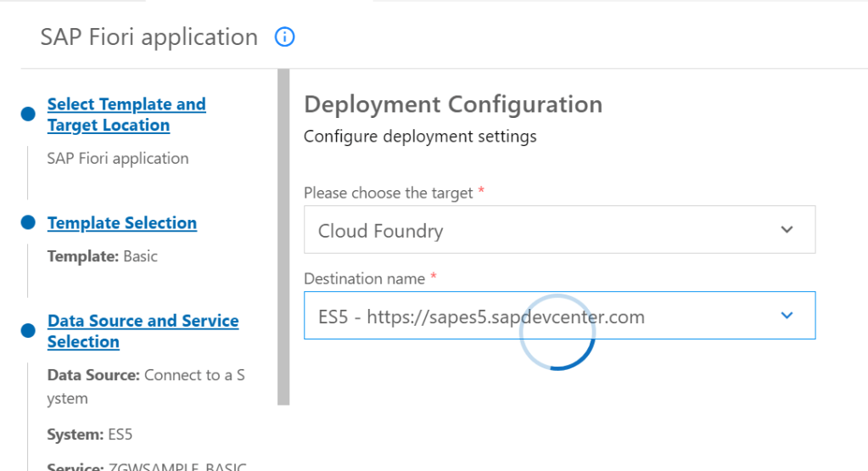The image size is (868, 471).
Task: Click the Deployment Configuration heading
Action: 453,104
